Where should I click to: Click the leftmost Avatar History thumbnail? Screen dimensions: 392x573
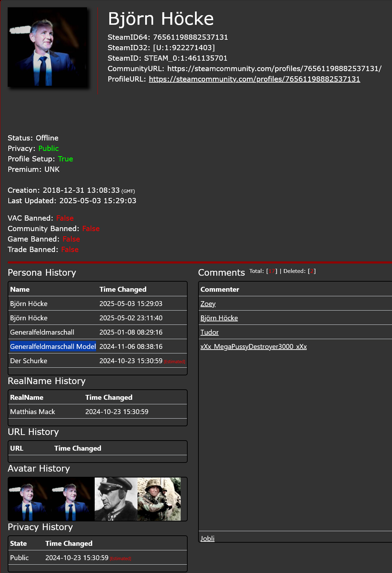click(30, 499)
